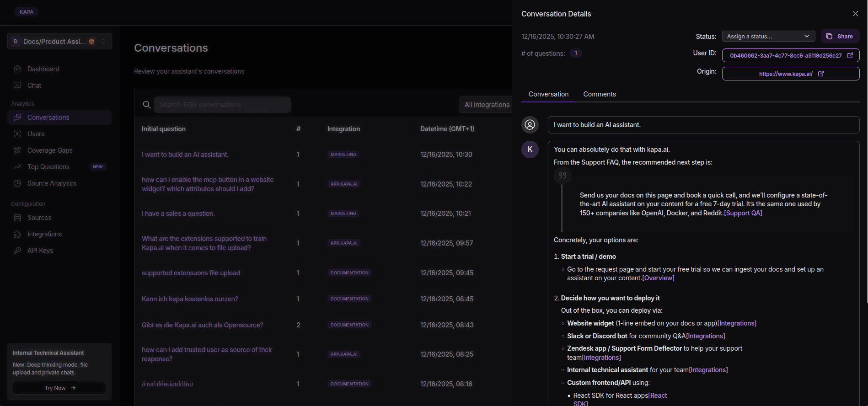The height and width of the screenshot is (406, 868).
Task: Open the Overview citation link
Action: (658, 278)
